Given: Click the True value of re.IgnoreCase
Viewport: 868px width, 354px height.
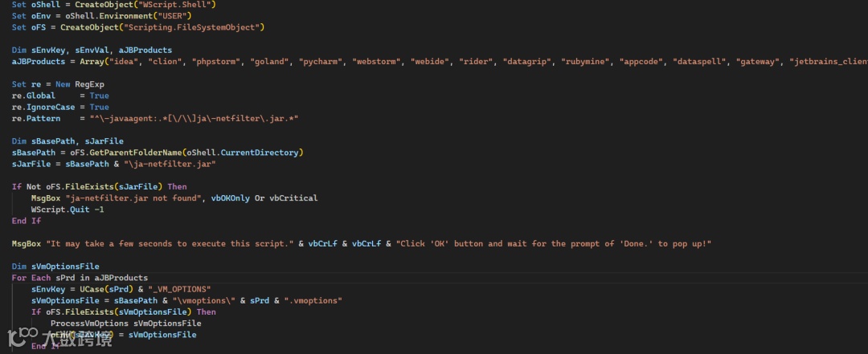Looking at the screenshot, I should pos(99,107).
